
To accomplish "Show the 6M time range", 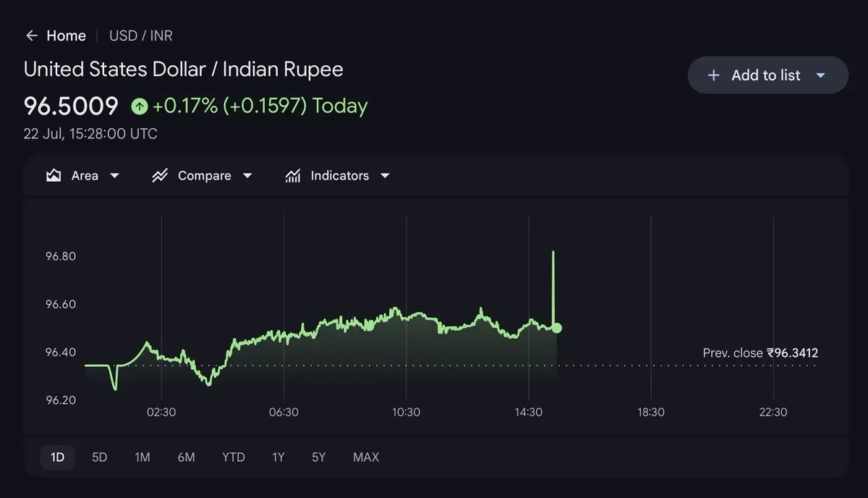I will [x=186, y=457].
